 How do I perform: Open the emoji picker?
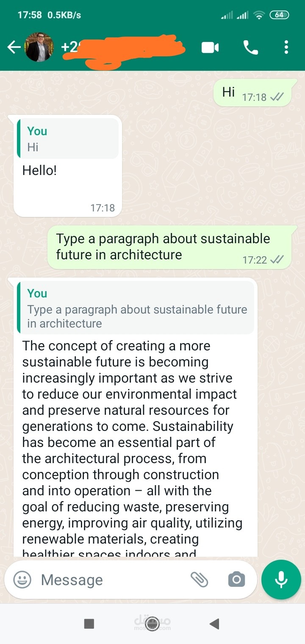click(22, 580)
